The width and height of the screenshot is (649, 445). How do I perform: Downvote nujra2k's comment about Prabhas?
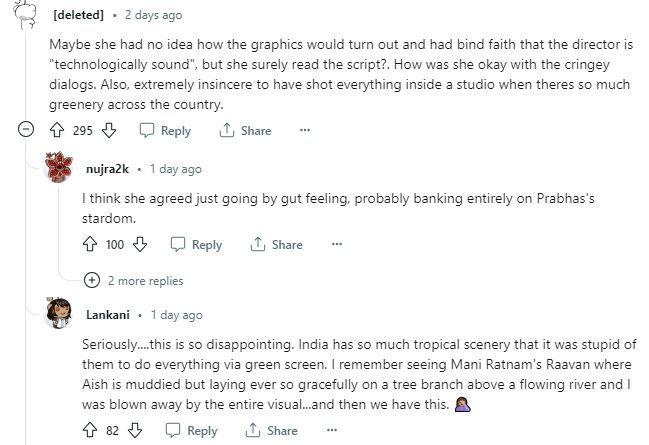tap(141, 244)
